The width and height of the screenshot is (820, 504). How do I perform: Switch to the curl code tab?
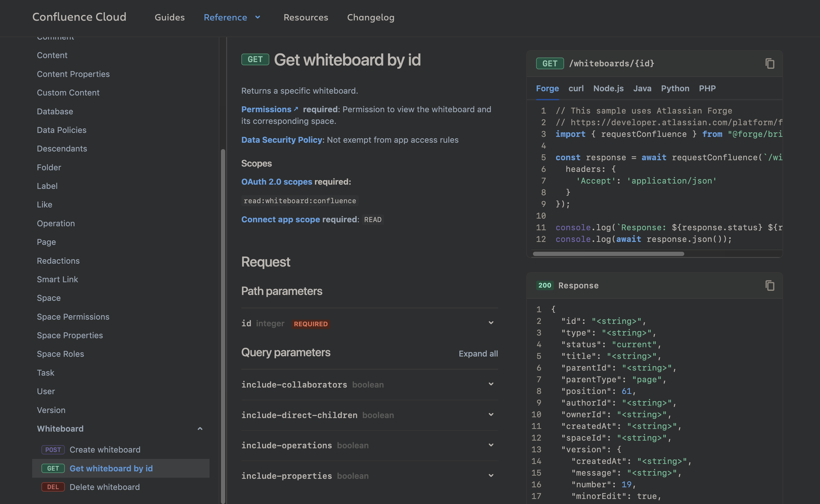[x=576, y=88]
